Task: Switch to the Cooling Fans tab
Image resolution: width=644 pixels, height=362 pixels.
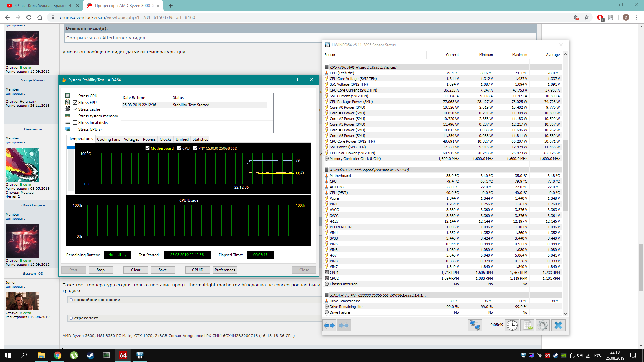Action: (108, 139)
